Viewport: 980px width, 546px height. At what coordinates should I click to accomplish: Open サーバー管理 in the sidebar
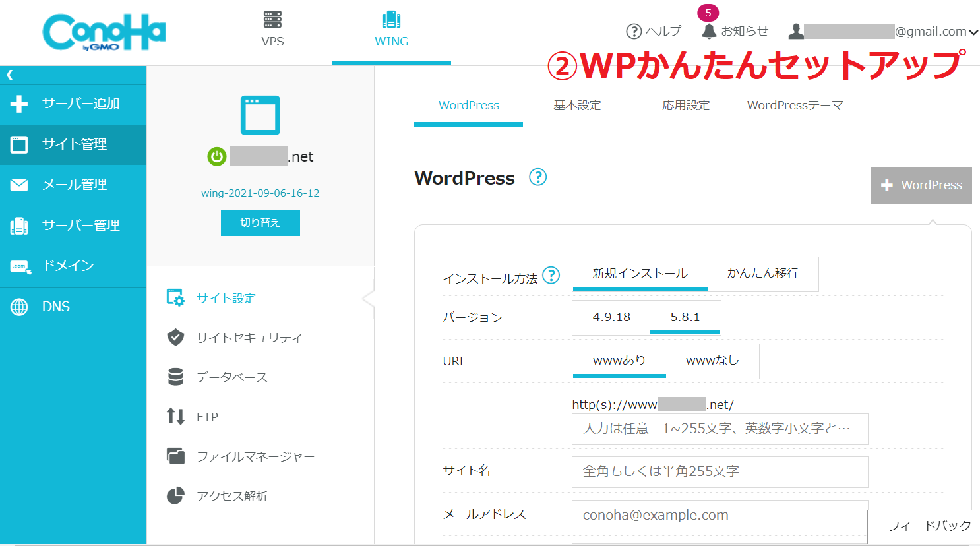[73, 226]
